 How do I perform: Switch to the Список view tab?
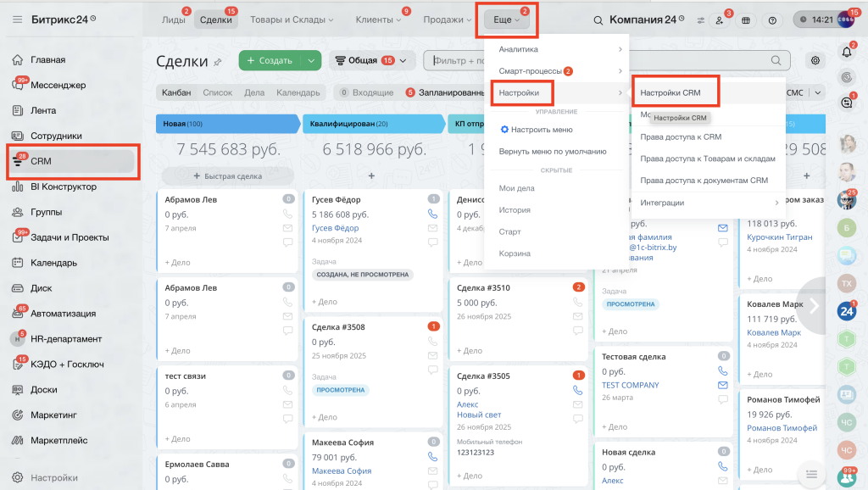[x=218, y=92]
